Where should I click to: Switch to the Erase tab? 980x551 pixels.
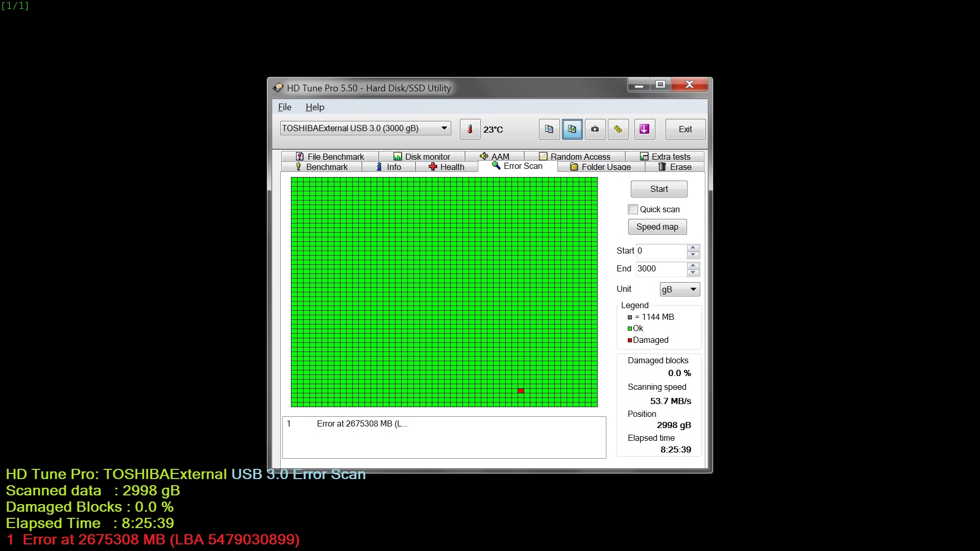pos(675,167)
